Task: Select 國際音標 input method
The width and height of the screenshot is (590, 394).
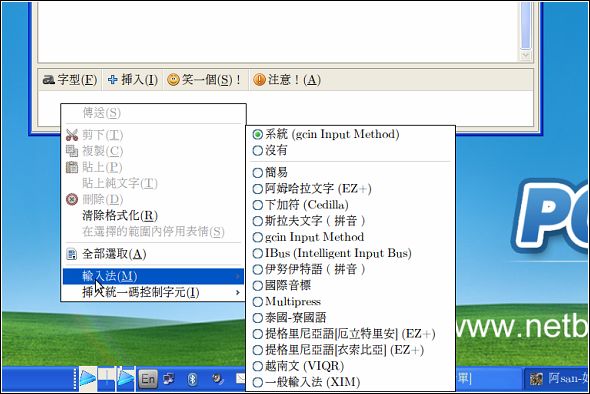Action: [350, 286]
